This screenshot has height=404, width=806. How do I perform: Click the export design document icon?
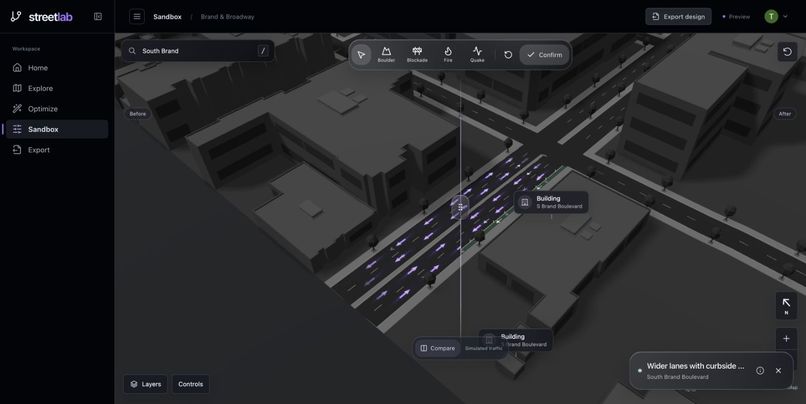pos(655,16)
